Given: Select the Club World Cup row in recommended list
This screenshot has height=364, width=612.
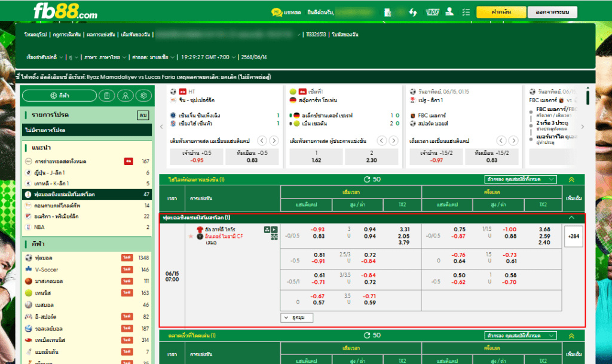Looking at the screenshot, I should click(87, 194).
